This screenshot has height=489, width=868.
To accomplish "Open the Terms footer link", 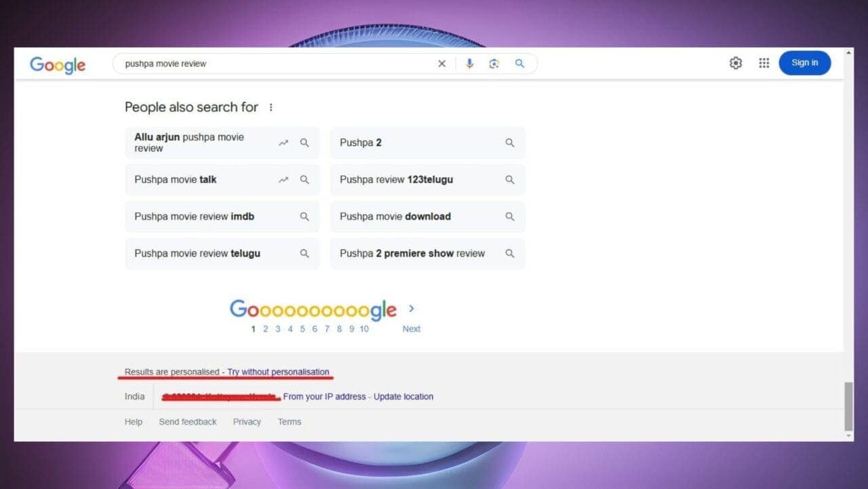I will (x=290, y=422).
